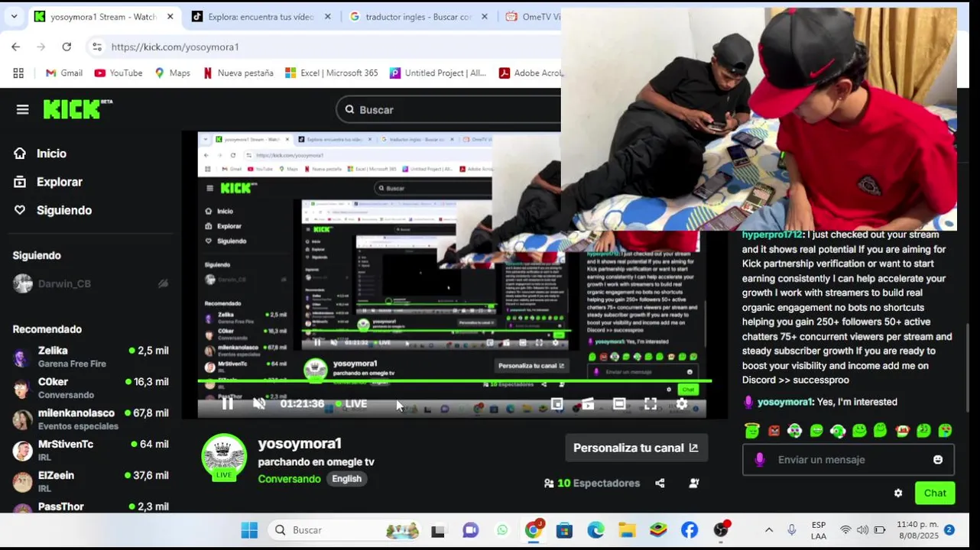The height and width of the screenshot is (550, 980).
Task: Click the address bar URL
Action: point(175,47)
